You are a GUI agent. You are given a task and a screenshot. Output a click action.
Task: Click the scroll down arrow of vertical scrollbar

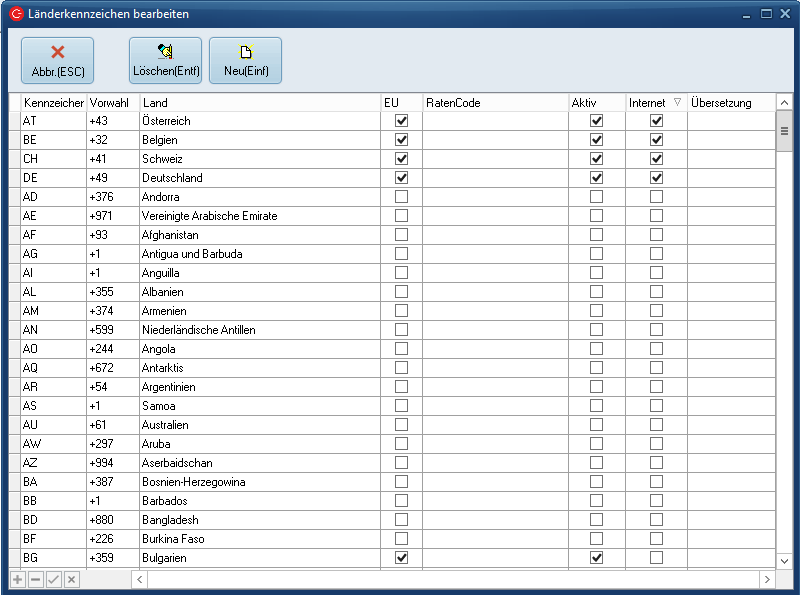tap(784, 561)
